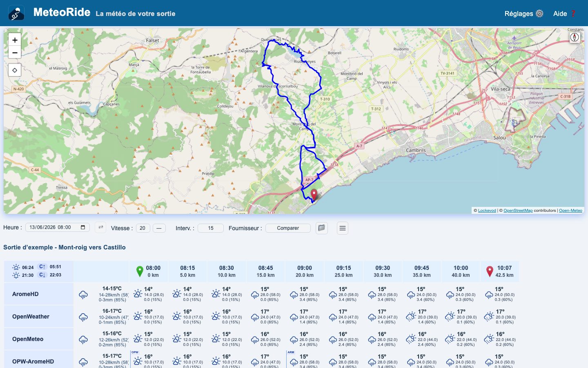Open the Fournisseur Comparer dropdown
The width and height of the screenshot is (588, 368).
pyautogui.click(x=288, y=228)
